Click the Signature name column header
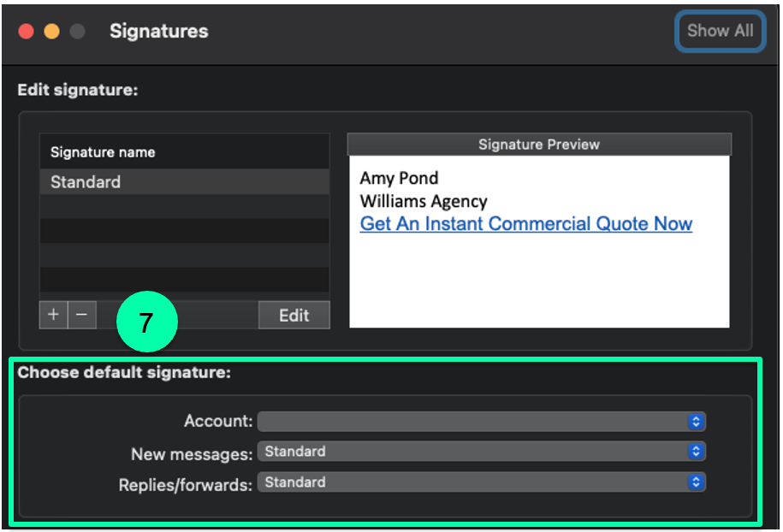Viewport: 783px width, 532px height. point(184,151)
